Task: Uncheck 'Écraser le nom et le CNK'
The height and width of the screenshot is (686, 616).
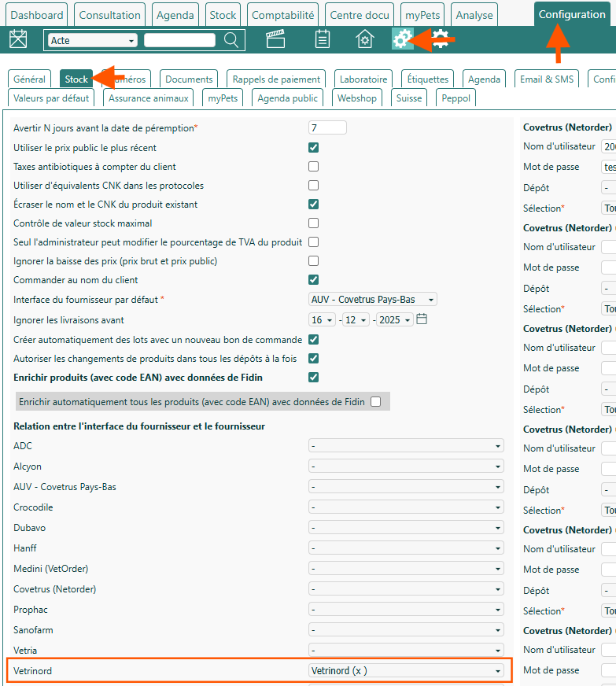Action: pos(313,204)
